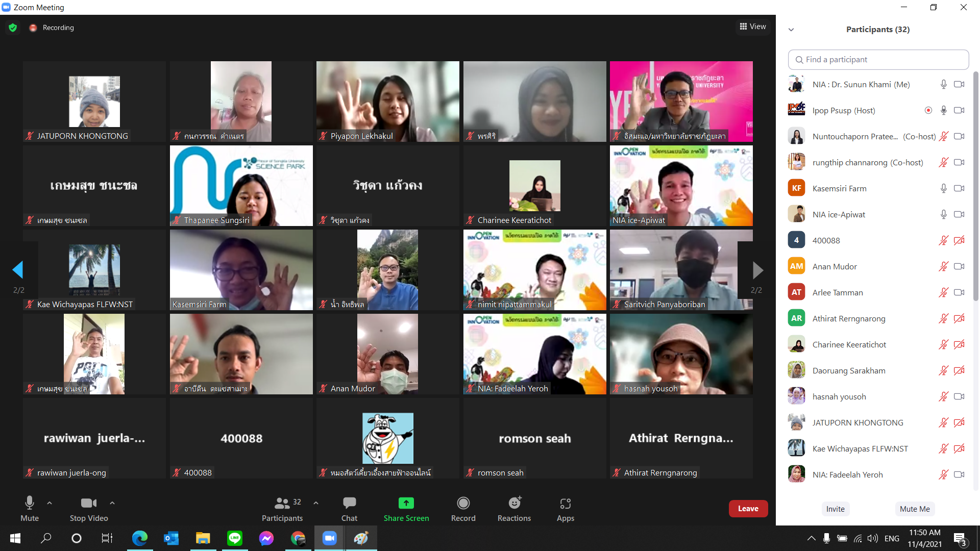Click the Invite button
The width and height of the screenshot is (980, 551).
835,509
